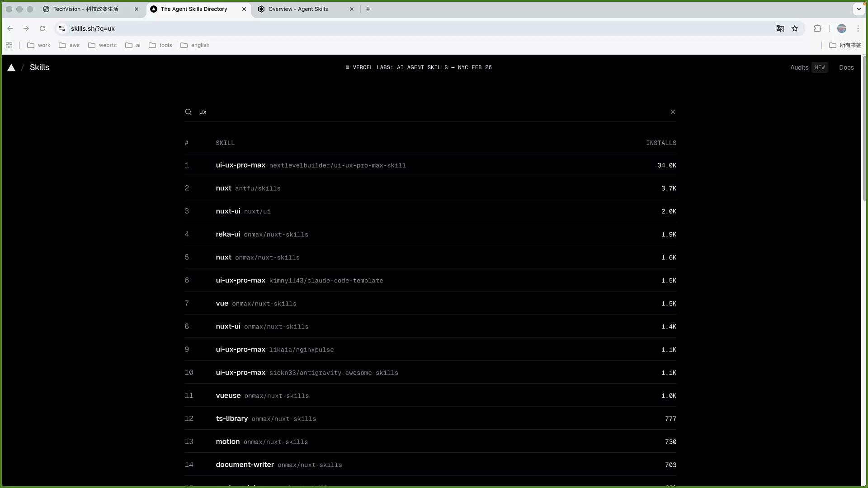Open the english bookmarks folder

click(x=195, y=45)
